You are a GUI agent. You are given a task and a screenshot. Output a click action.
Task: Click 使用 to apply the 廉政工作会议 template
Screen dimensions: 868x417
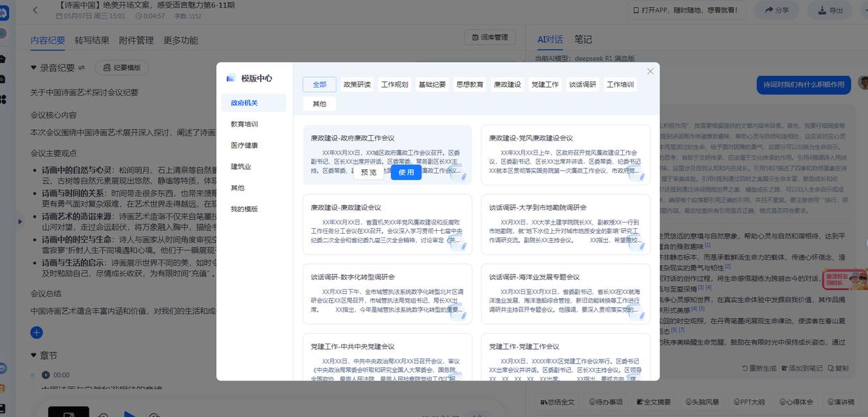click(x=406, y=172)
